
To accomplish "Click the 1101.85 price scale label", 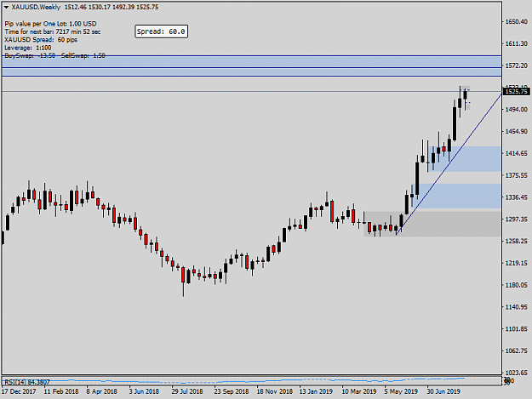I will click(517, 329).
